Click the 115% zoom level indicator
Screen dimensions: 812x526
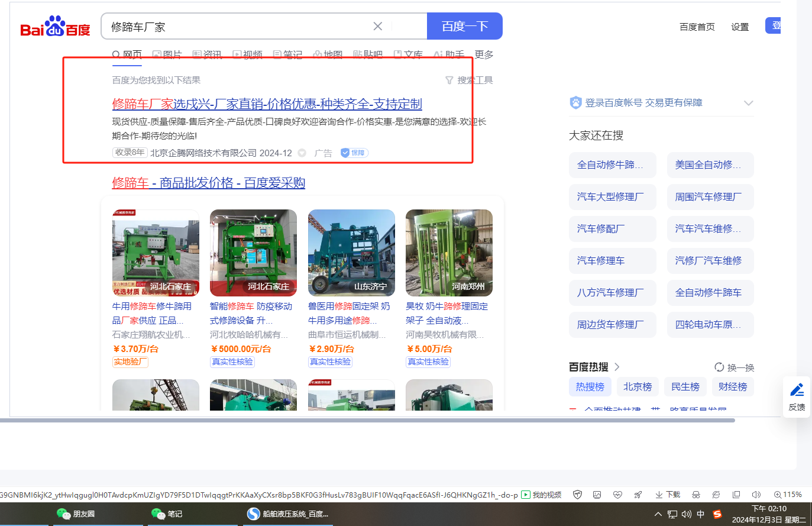[788, 495]
